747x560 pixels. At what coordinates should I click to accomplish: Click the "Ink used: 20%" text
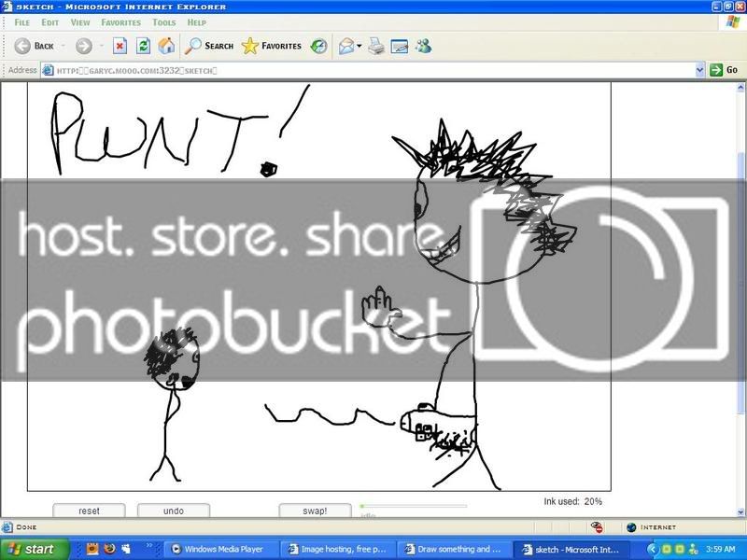(x=572, y=501)
